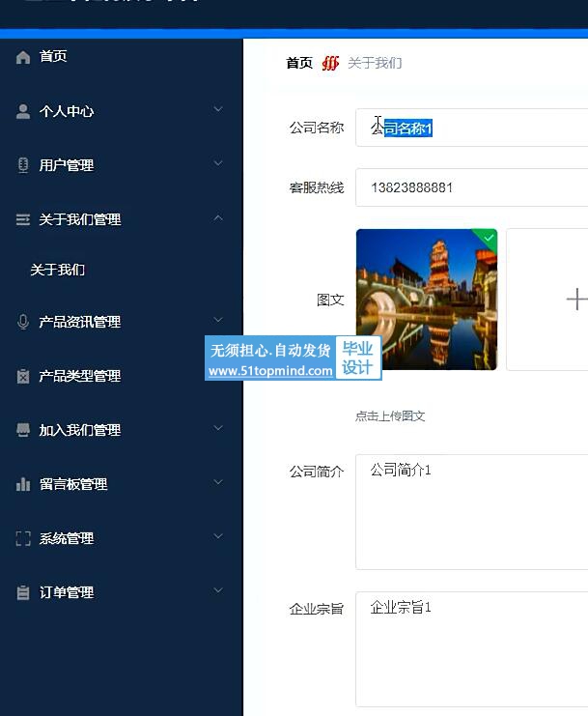This screenshot has width=588, height=716.
Task: Click the icon for 加入我们管理
Action: point(23,430)
